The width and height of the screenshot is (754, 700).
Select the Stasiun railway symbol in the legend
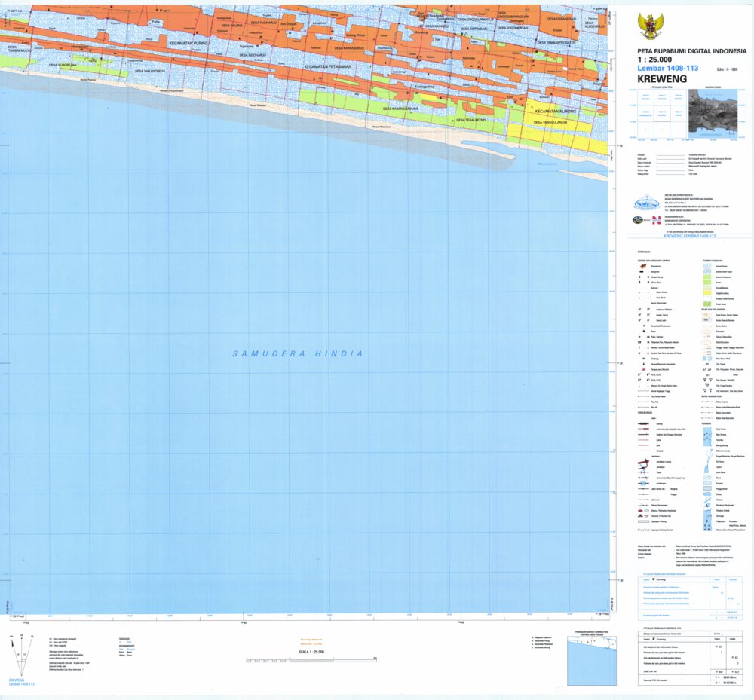click(x=639, y=511)
